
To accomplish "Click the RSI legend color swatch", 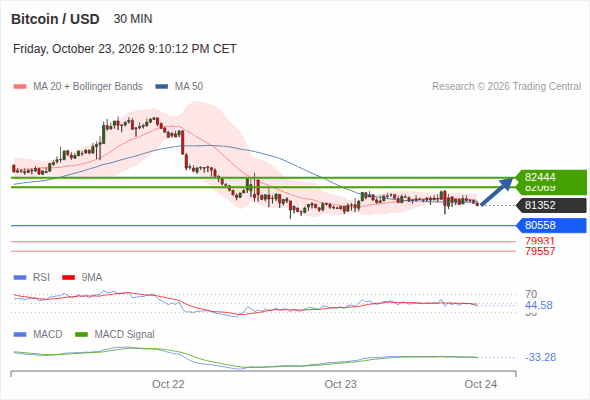I will coord(20,278).
